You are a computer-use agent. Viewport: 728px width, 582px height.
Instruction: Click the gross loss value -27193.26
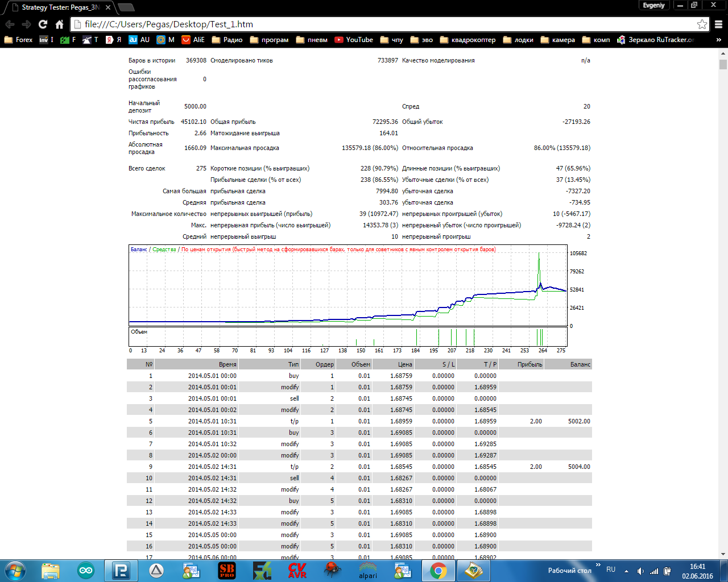click(576, 122)
